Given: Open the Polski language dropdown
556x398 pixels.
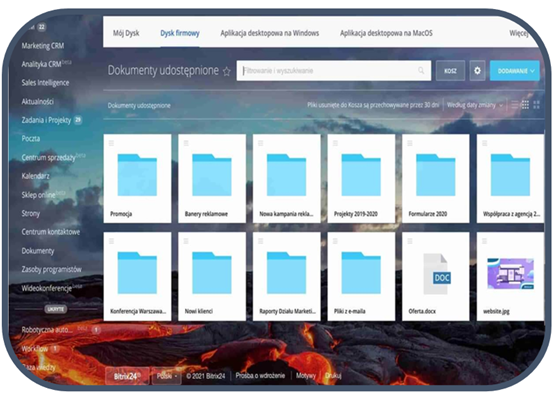Looking at the screenshot, I should [x=167, y=376].
